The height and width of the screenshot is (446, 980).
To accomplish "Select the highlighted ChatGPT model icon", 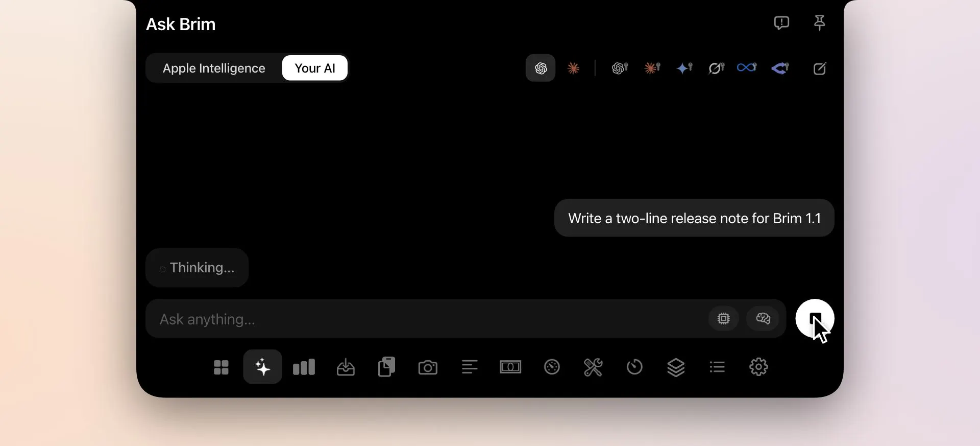I will [541, 68].
